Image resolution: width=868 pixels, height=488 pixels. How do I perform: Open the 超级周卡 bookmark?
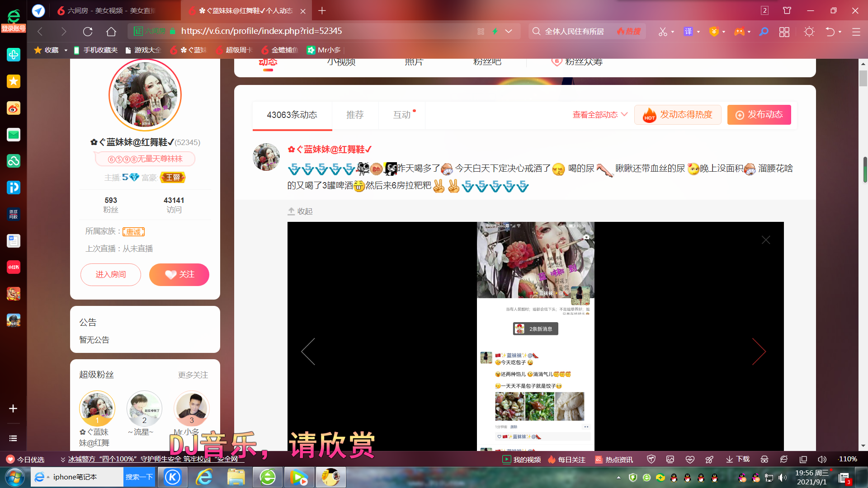pyautogui.click(x=234, y=50)
